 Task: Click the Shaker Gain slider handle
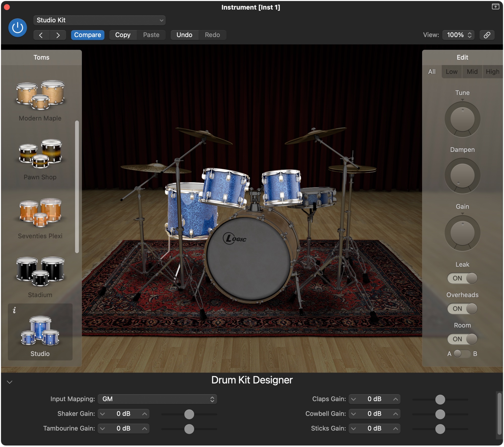pos(189,414)
